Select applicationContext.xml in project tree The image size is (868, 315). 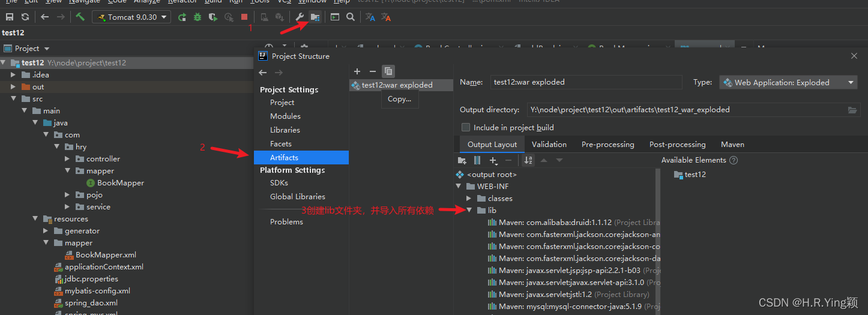[104, 267]
